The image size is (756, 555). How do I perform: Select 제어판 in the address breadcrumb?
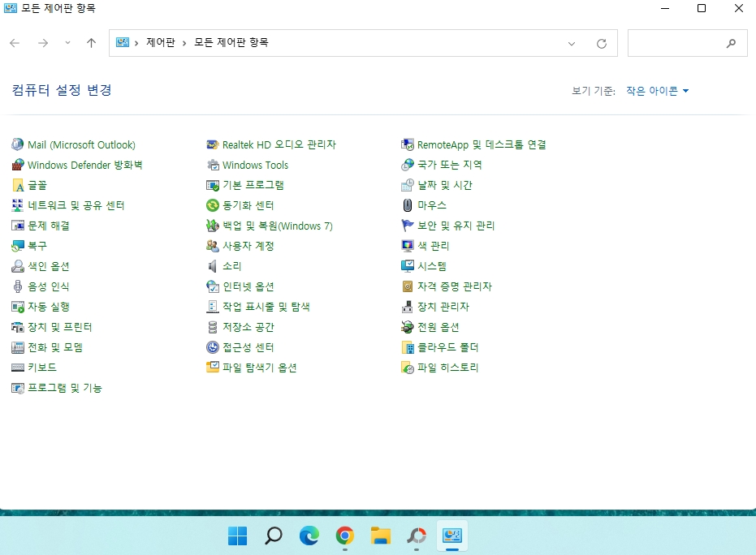[161, 42]
